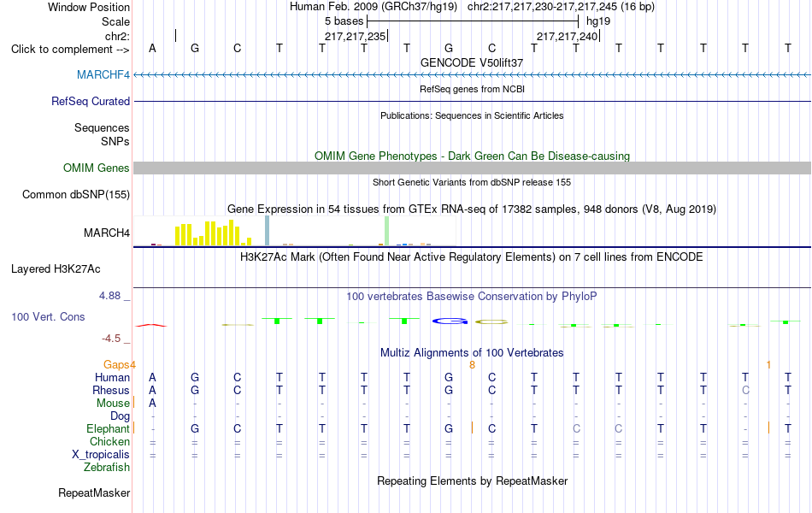
Task: Click the chr2:217,217,230-217,217,245 position text
Action: pos(561,7)
